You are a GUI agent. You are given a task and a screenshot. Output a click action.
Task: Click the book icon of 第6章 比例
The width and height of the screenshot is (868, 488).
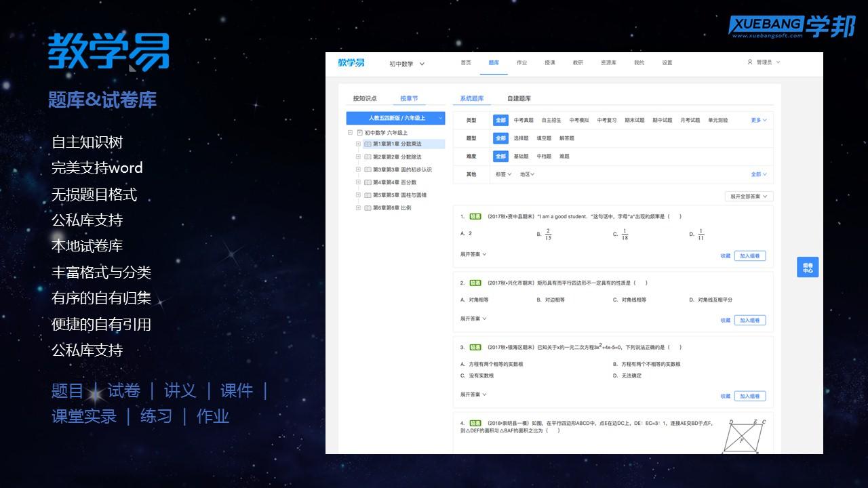tap(368, 207)
